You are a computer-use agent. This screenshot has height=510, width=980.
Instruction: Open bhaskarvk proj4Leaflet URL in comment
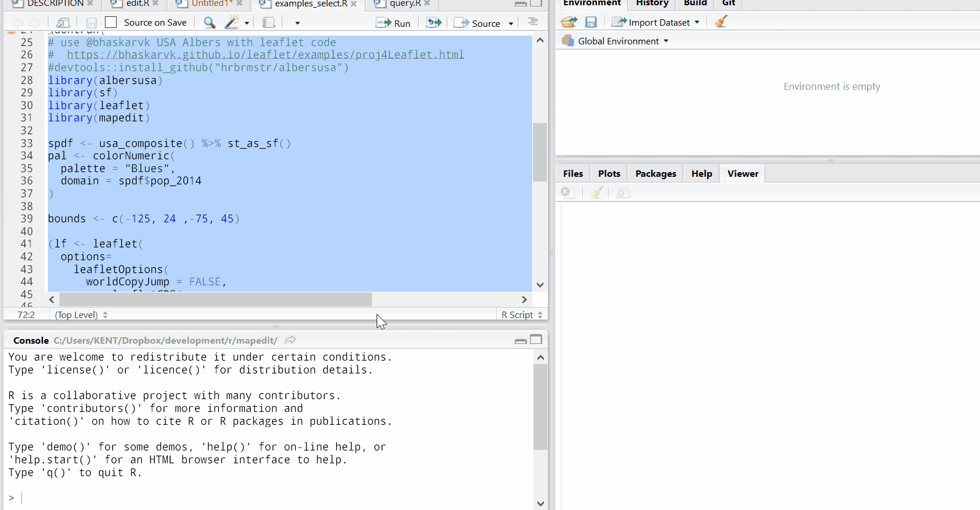(x=265, y=55)
